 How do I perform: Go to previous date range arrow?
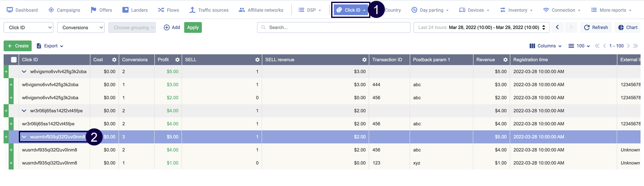557,27
